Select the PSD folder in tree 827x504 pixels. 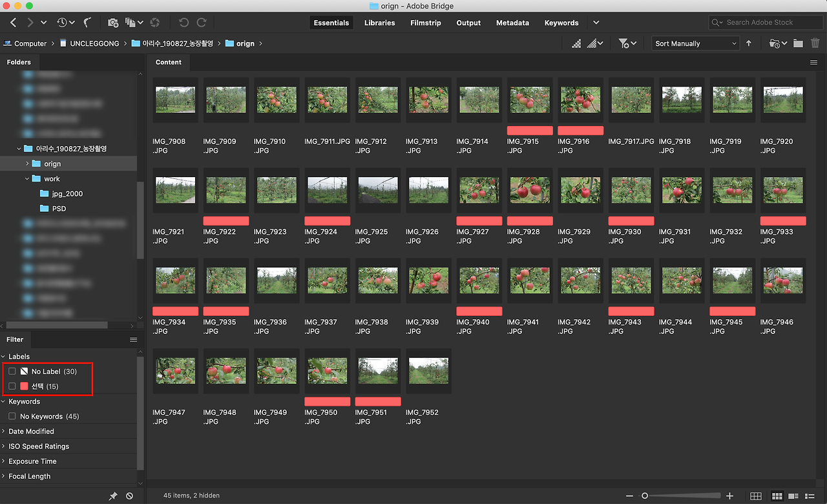(59, 209)
